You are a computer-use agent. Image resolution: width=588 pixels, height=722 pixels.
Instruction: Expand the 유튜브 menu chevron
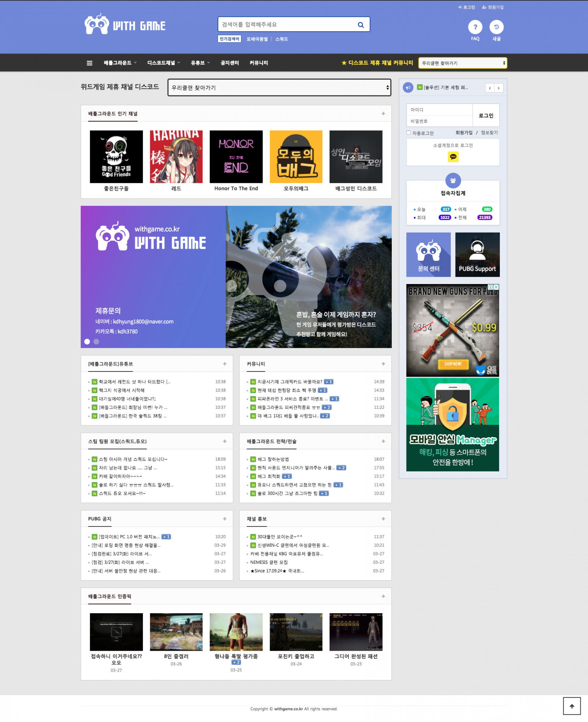(x=208, y=63)
